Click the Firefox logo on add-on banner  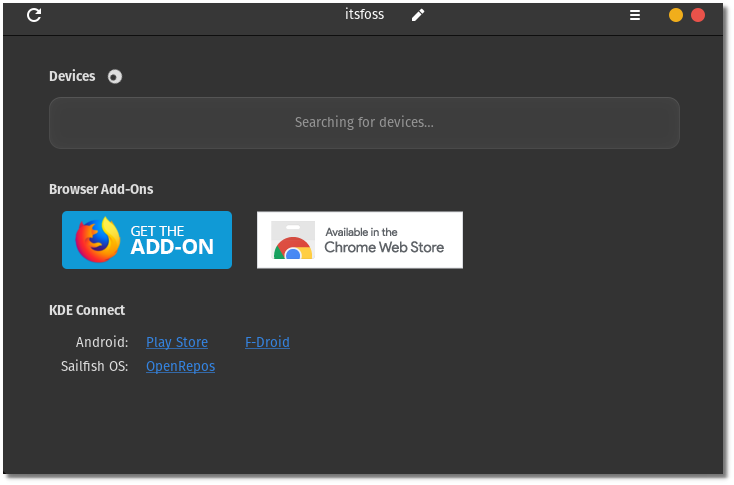pyautogui.click(x=97, y=240)
